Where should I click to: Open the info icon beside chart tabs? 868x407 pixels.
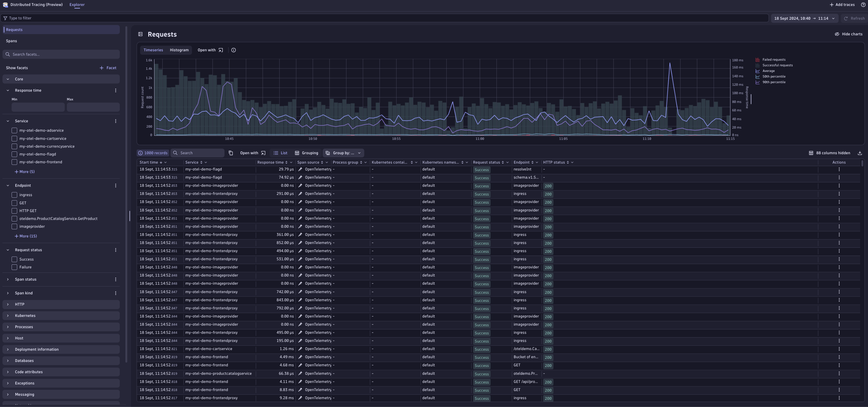click(x=234, y=50)
